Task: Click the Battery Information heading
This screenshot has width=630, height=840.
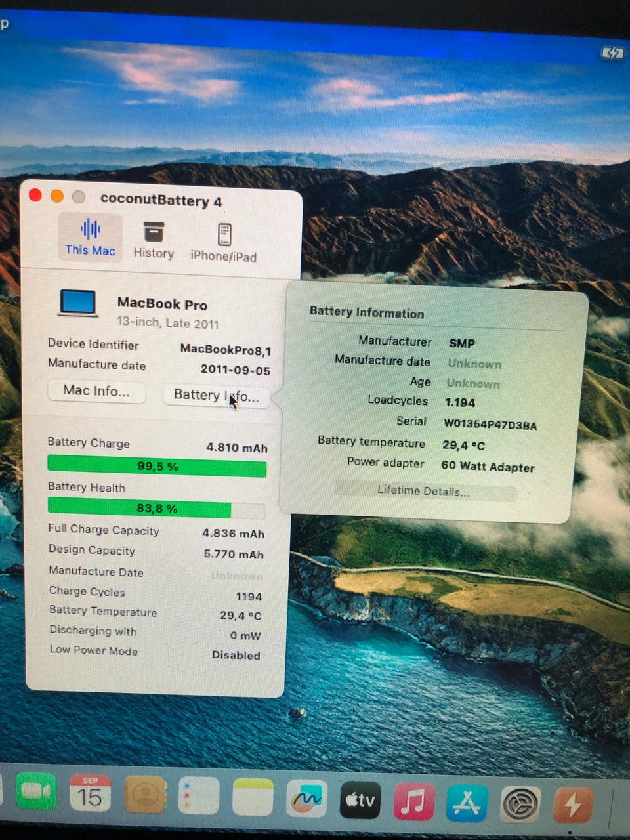Action: [367, 312]
